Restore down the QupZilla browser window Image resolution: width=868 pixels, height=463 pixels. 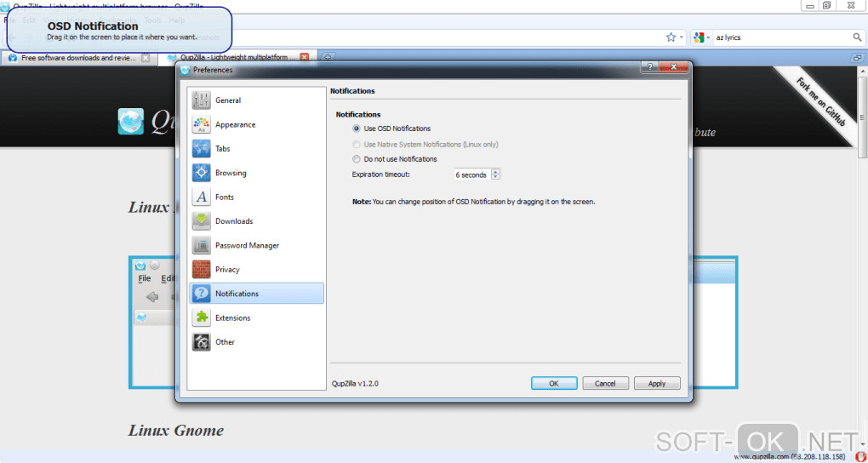coord(827,6)
